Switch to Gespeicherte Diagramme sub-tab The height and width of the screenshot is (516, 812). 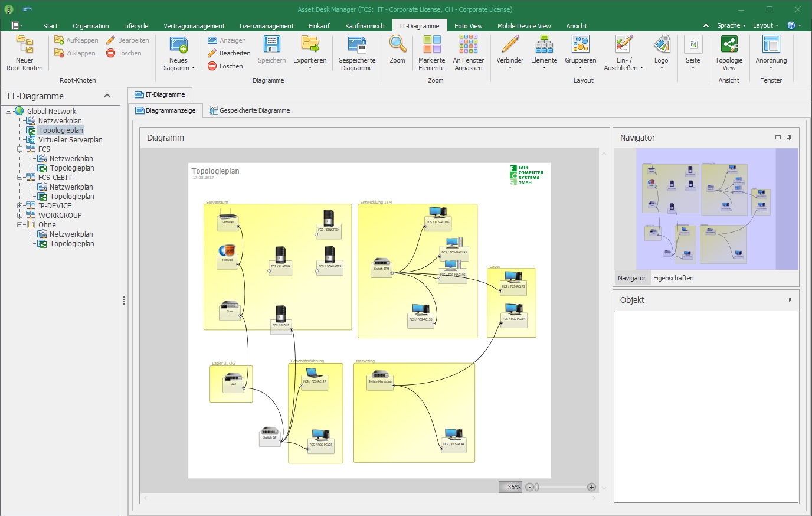tap(250, 110)
